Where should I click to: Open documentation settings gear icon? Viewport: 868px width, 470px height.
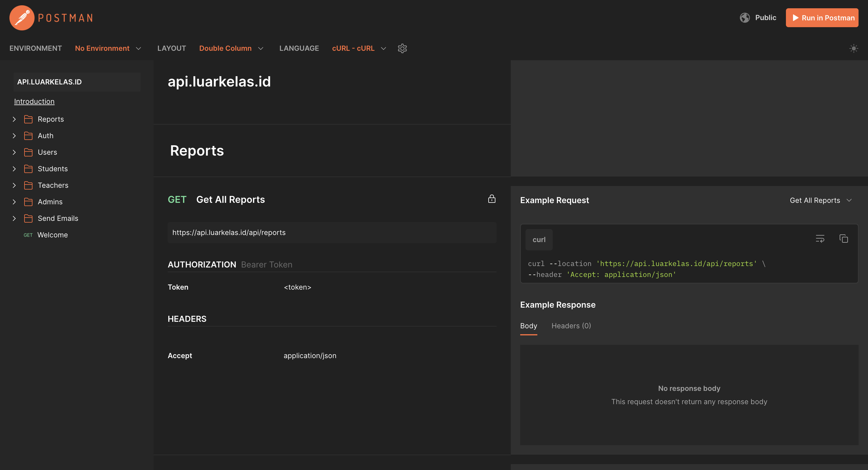pyautogui.click(x=402, y=48)
